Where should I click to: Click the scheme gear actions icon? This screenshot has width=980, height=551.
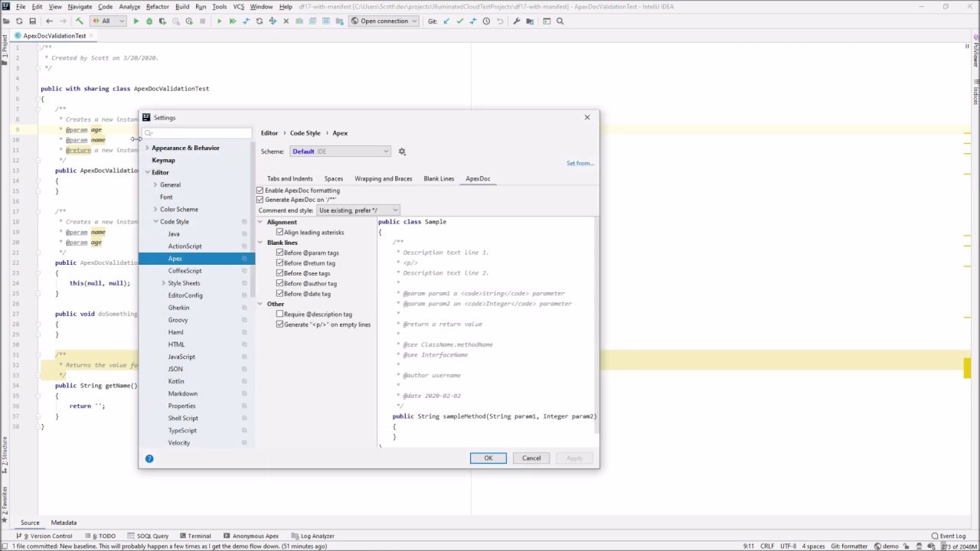coord(402,152)
